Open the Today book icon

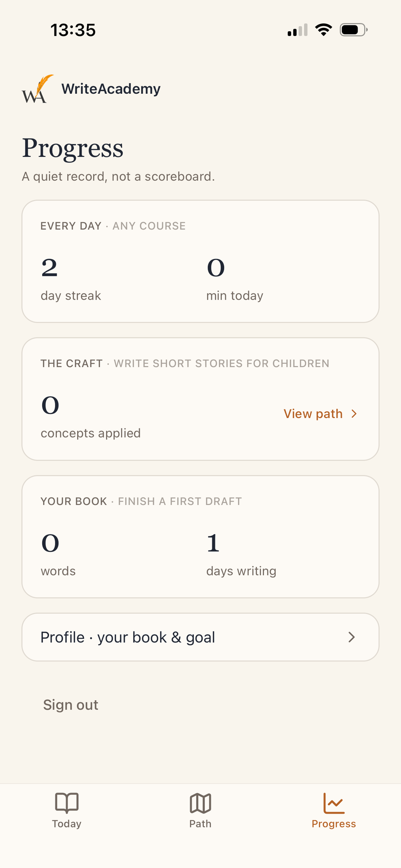[x=67, y=803]
